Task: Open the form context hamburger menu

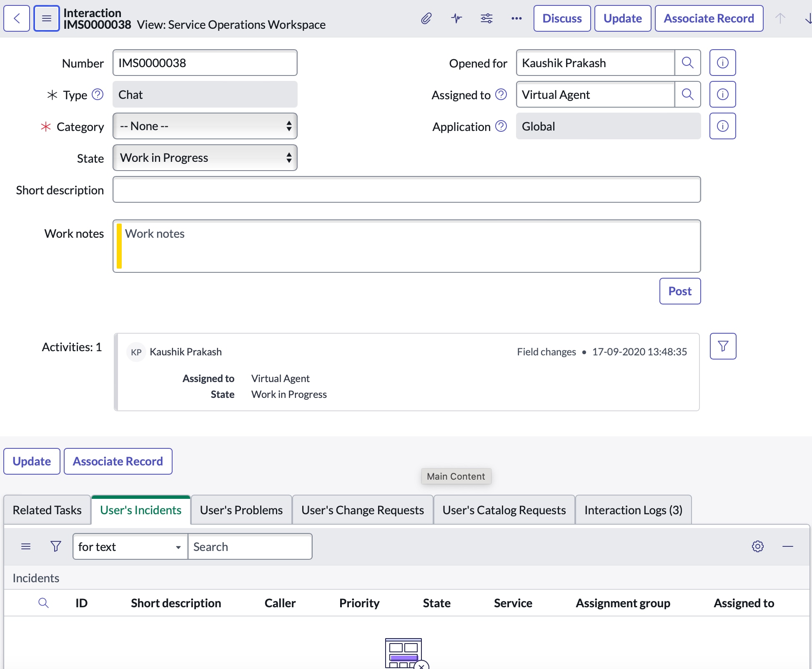Action: [47, 18]
